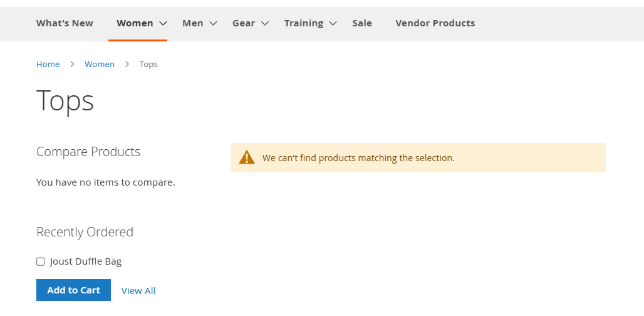Viewport: 644px width, 316px height.
Task: Open the Women breadcrumb link
Action: [x=100, y=64]
